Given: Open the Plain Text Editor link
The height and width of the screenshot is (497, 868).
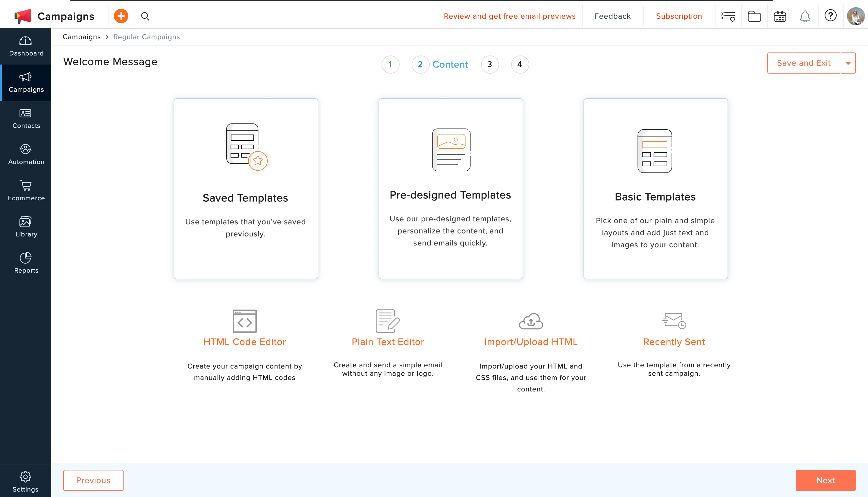Looking at the screenshot, I should [x=388, y=342].
